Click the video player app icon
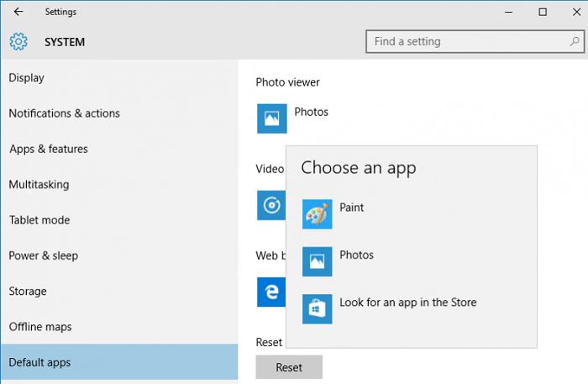This screenshot has height=384, width=588. (271, 205)
